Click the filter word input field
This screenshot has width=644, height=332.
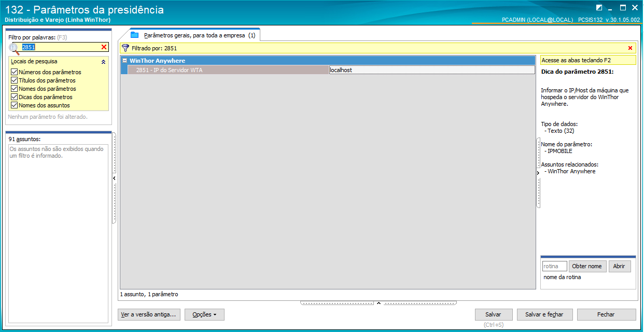60,47
